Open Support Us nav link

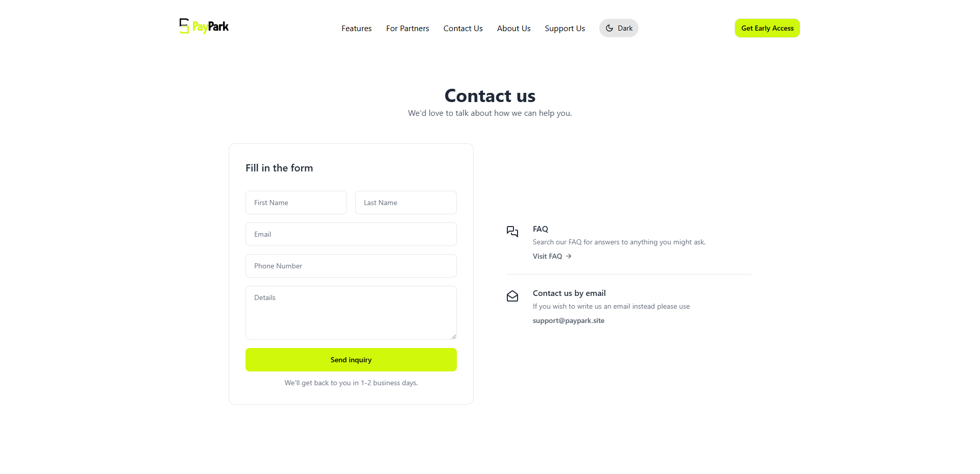click(x=565, y=29)
